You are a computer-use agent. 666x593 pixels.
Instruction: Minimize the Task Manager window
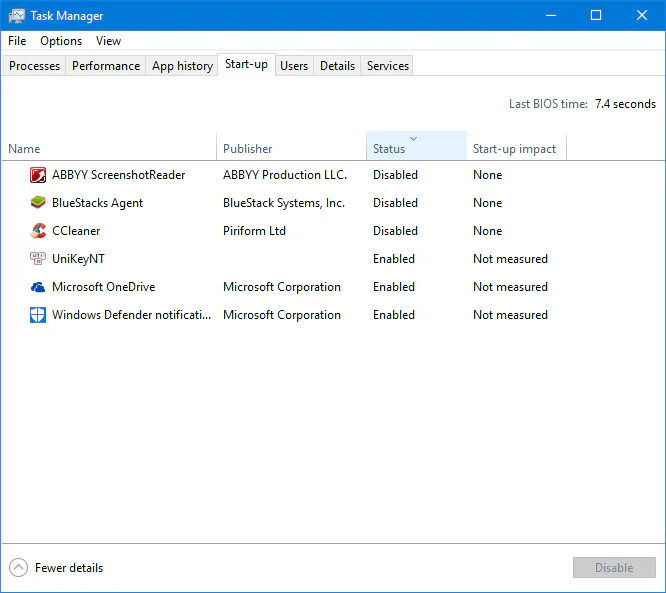(x=551, y=16)
